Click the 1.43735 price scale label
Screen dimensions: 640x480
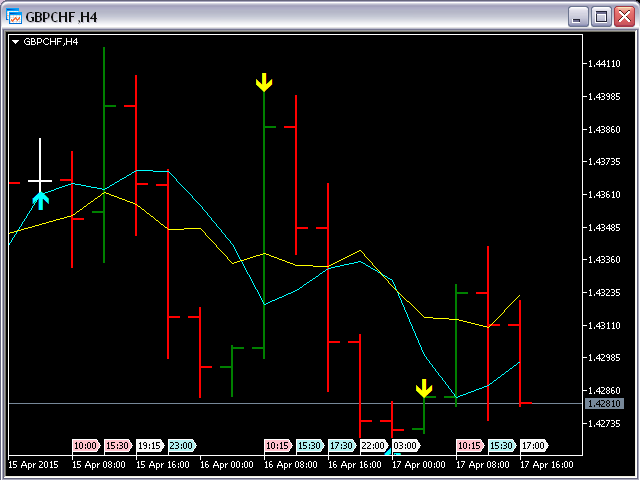pyautogui.click(x=604, y=162)
